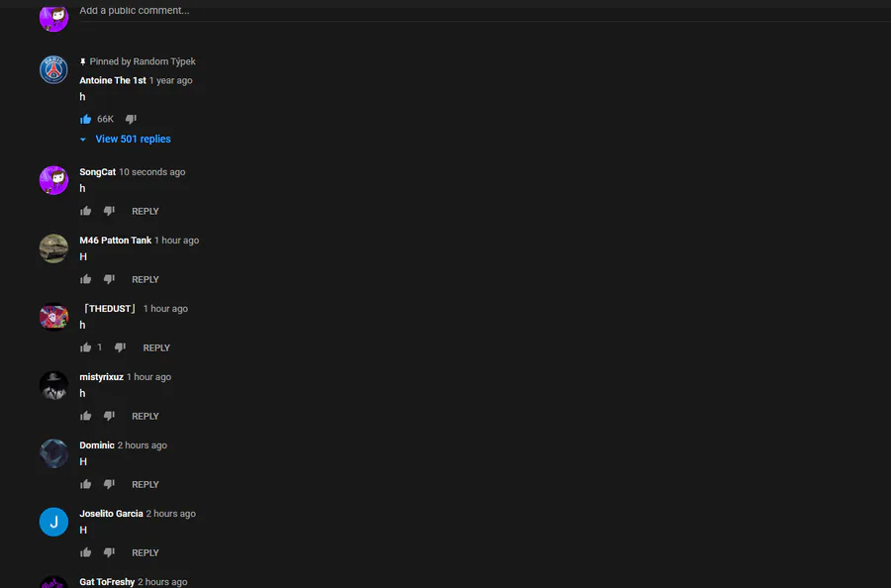
Task: Thumbs down THEDUST's comment
Action: pos(120,347)
